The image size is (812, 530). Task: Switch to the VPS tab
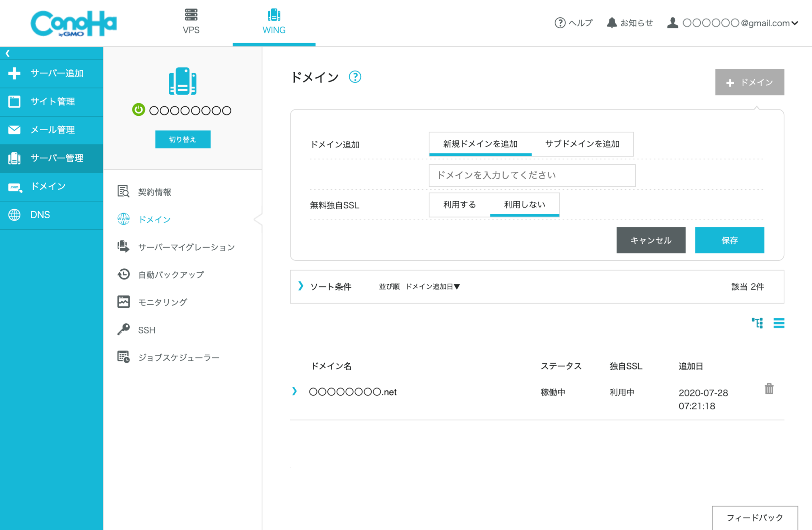(191, 22)
